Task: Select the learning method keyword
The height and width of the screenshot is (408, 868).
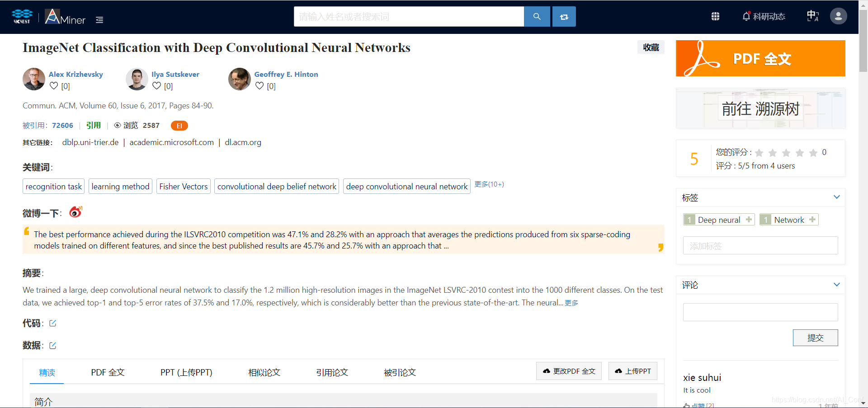Action: tap(120, 186)
